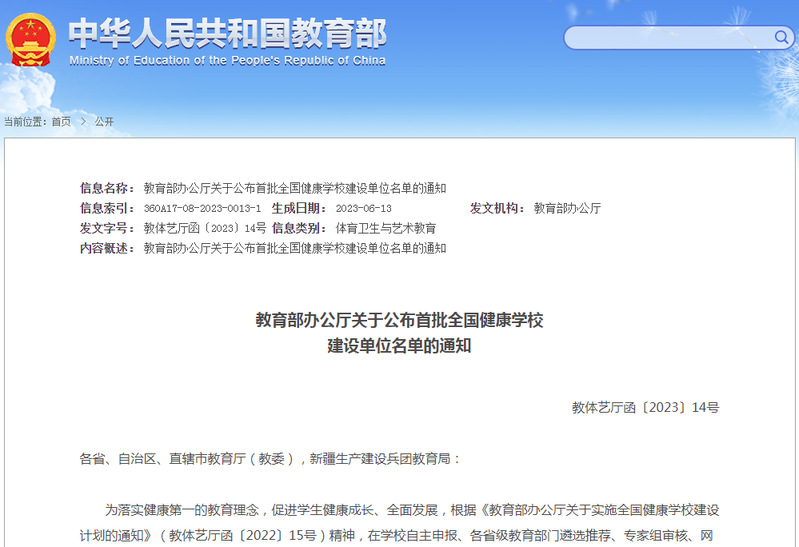Image resolution: width=799 pixels, height=547 pixels.
Task: Go to 首页 in the breadcrumb
Action: coord(61,122)
